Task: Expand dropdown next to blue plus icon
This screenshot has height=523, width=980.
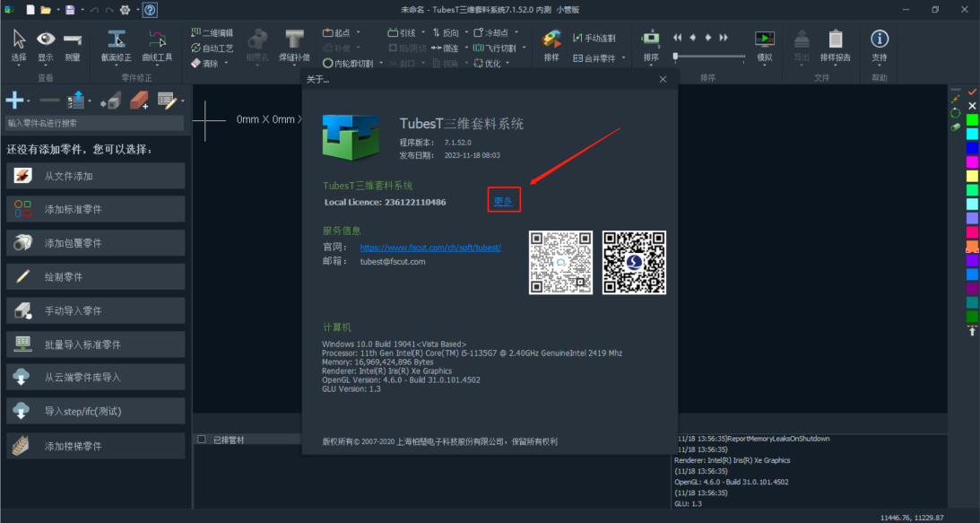Action: [x=30, y=100]
